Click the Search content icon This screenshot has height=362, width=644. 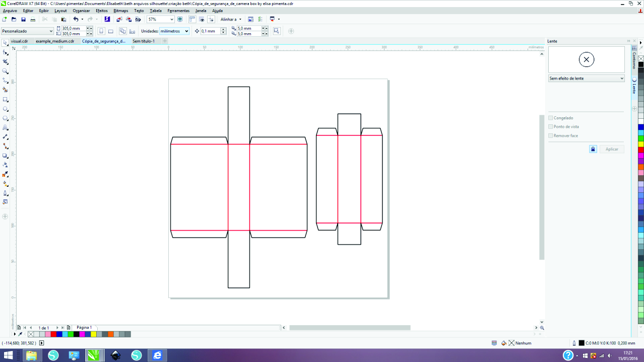click(x=107, y=19)
